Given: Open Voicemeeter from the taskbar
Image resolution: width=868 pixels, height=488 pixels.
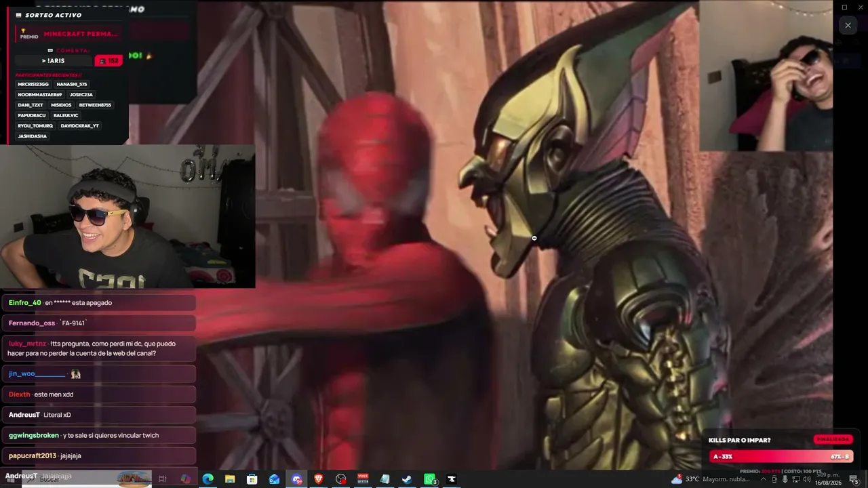Looking at the screenshot, I should [363, 479].
